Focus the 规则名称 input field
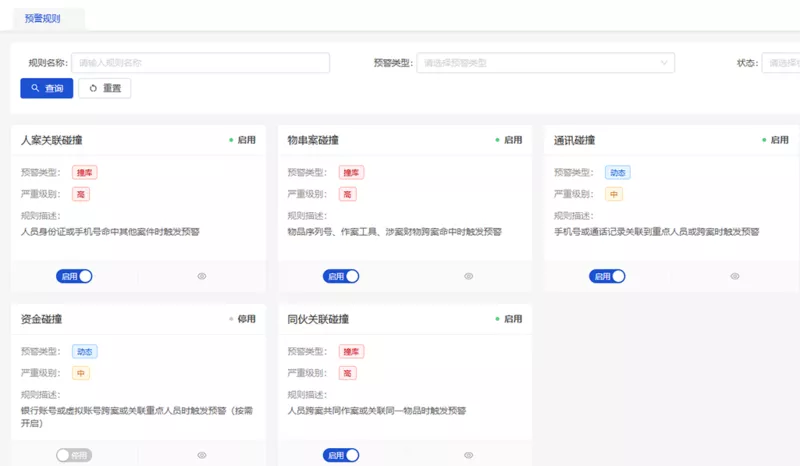The image size is (800, 466). (x=201, y=63)
